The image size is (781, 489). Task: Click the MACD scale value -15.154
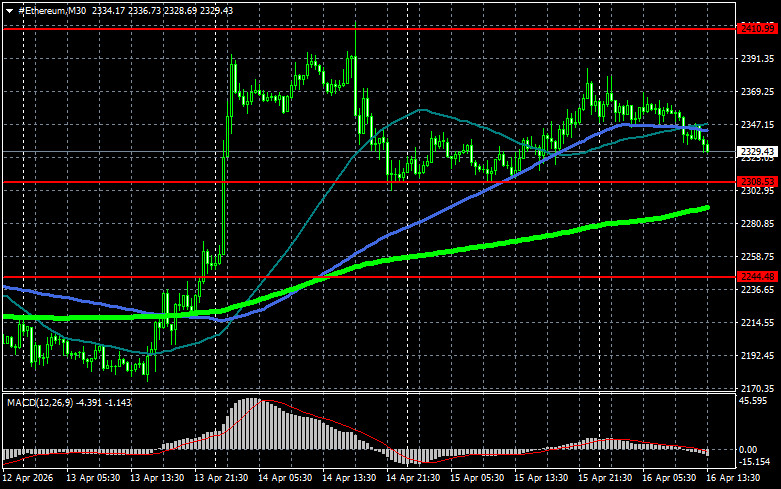tap(755, 462)
